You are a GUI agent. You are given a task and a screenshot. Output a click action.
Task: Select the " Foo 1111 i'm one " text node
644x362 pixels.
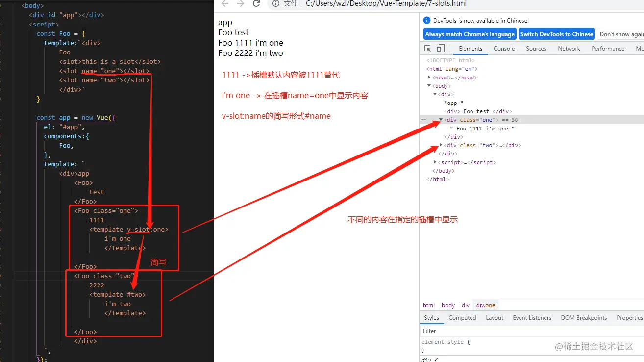point(482,129)
